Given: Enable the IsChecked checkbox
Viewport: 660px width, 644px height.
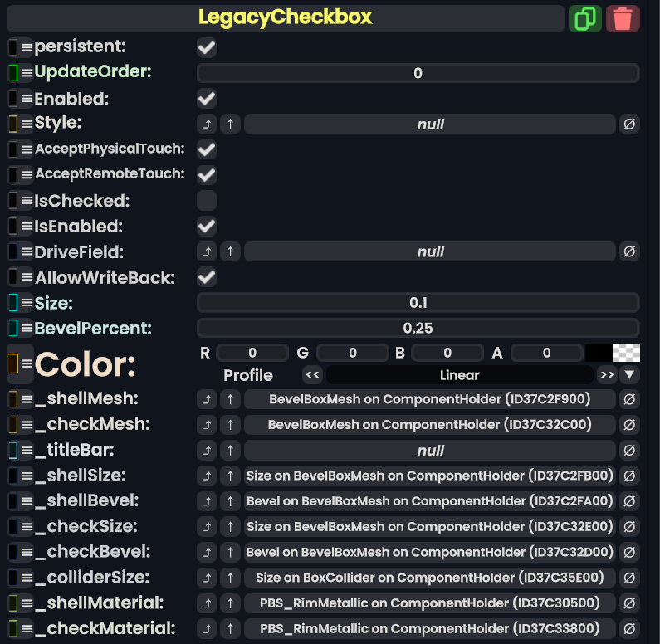Looking at the screenshot, I should tap(207, 201).
